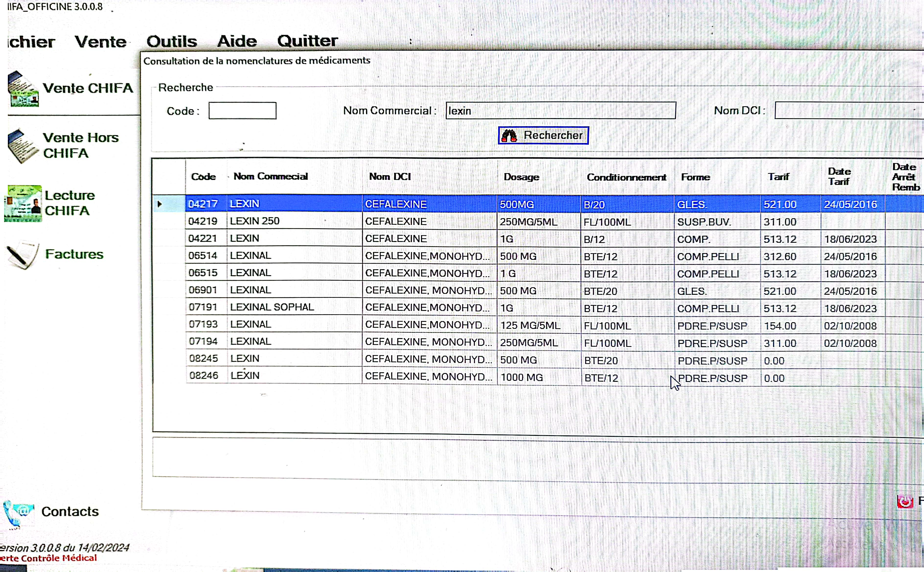Screen dimensions: 924x572
Task: Click the binoculars icon on Rechercher
Action: pos(510,135)
